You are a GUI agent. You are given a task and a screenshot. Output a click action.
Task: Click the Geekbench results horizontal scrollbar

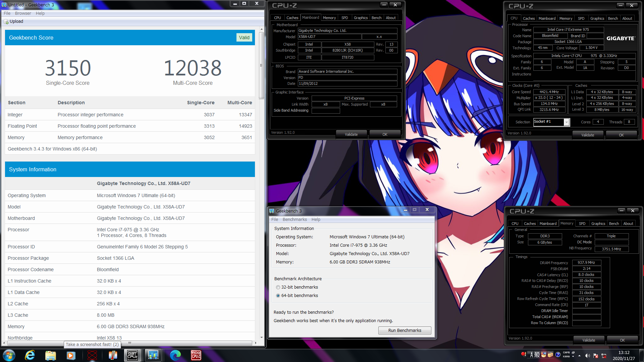point(129,343)
